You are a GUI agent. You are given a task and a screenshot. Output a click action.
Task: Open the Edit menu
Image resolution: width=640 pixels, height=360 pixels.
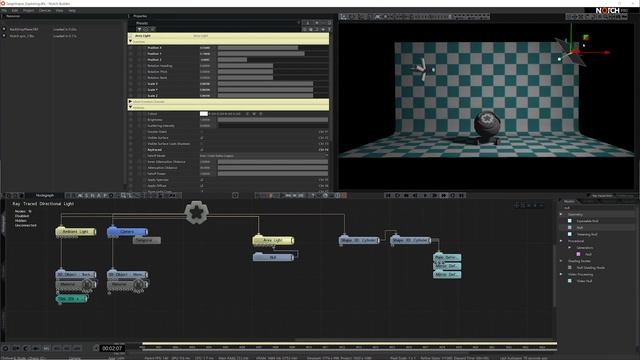tap(15, 10)
